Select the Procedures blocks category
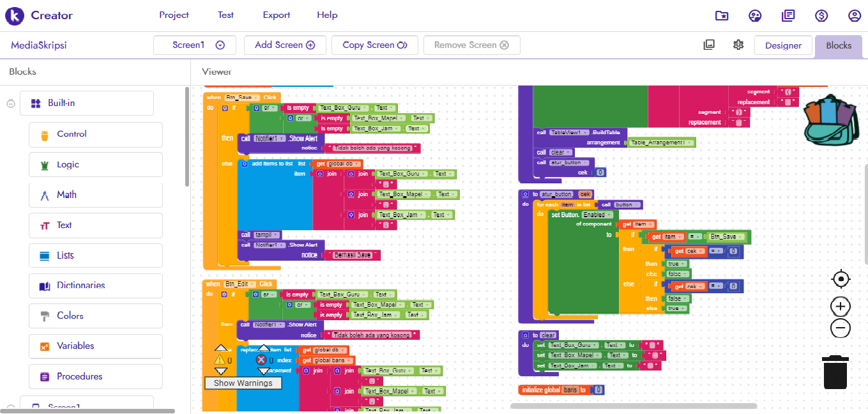Screen dimensions: 868x414 96,377
